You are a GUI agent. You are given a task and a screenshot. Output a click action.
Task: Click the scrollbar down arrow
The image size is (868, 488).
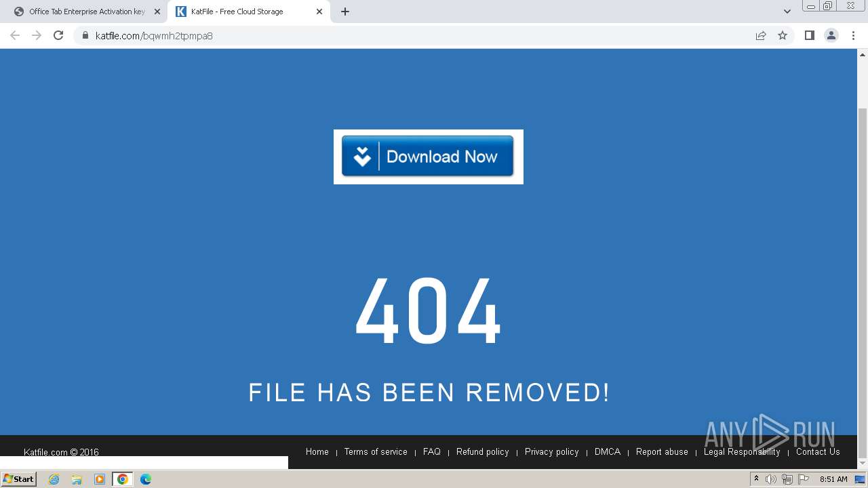[863, 464]
